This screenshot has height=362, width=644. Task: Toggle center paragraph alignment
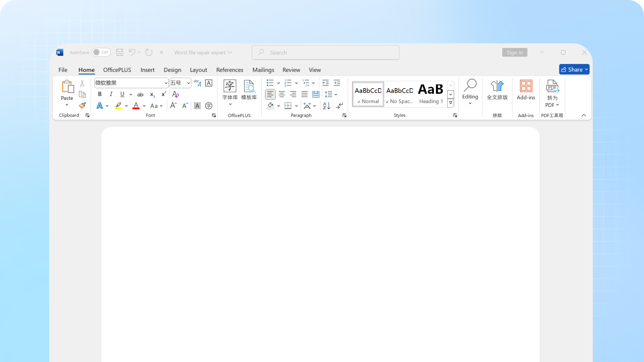282,94
